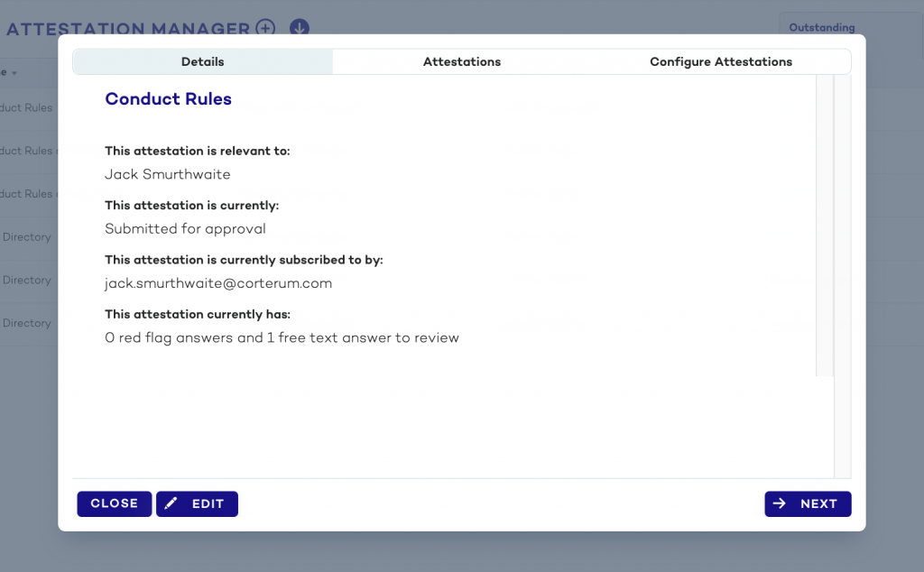The height and width of the screenshot is (572, 924).
Task: Select the first Directory row in table
Action: coord(26,236)
